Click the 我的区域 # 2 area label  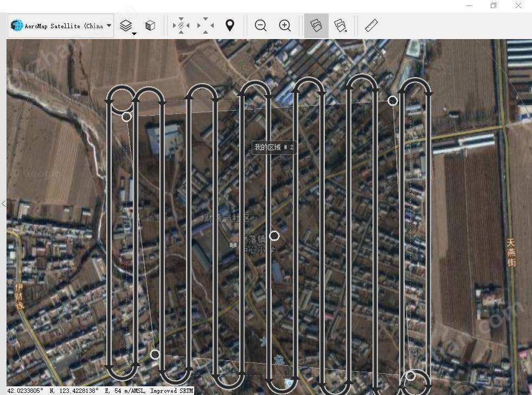pos(274,147)
